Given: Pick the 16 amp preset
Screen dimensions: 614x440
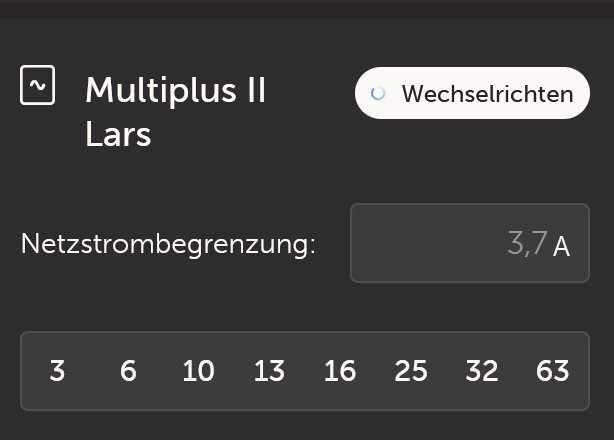Looking at the screenshot, I should tap(340, 371).
